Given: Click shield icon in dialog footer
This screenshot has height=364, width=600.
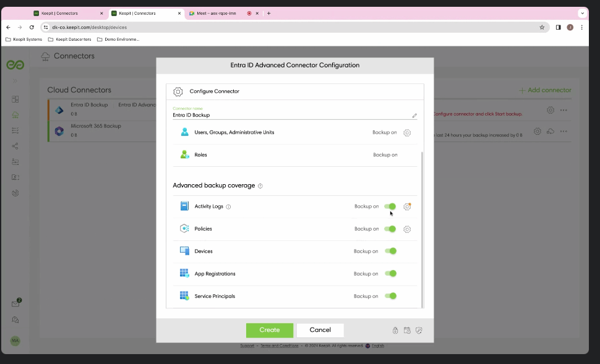Looking at the screenshot, I should tap(419, 331).
